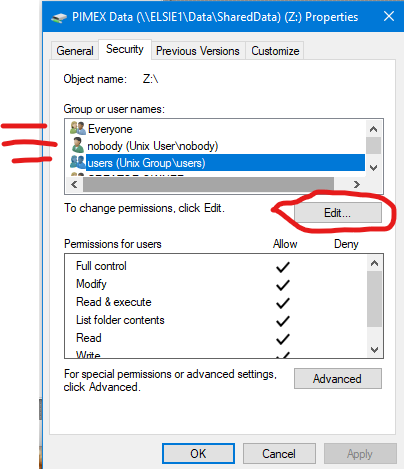Click the group list horizontal scrollbar thumb
Viewport: 404px width, 469px height.
(208, 184)
